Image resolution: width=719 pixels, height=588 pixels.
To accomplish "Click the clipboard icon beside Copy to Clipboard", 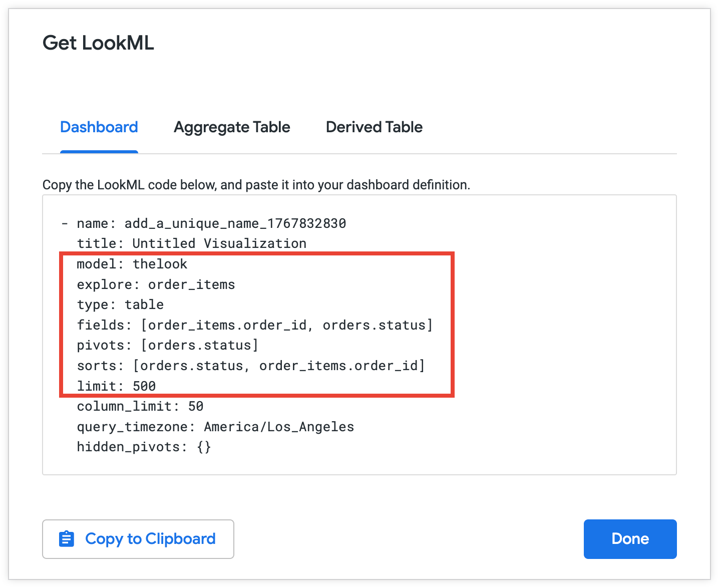I will (x=67, y=539).
